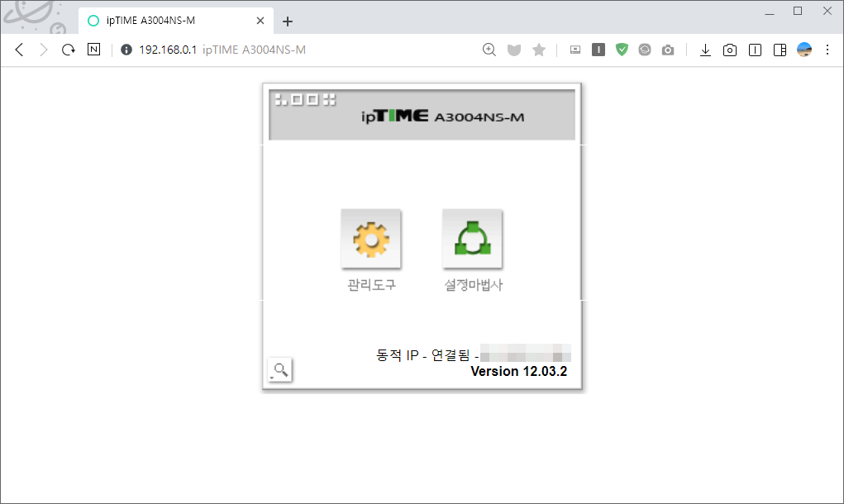View site info icon beside 192.168.0.1
The image size is (844, 504).
[x=126, y=50]
